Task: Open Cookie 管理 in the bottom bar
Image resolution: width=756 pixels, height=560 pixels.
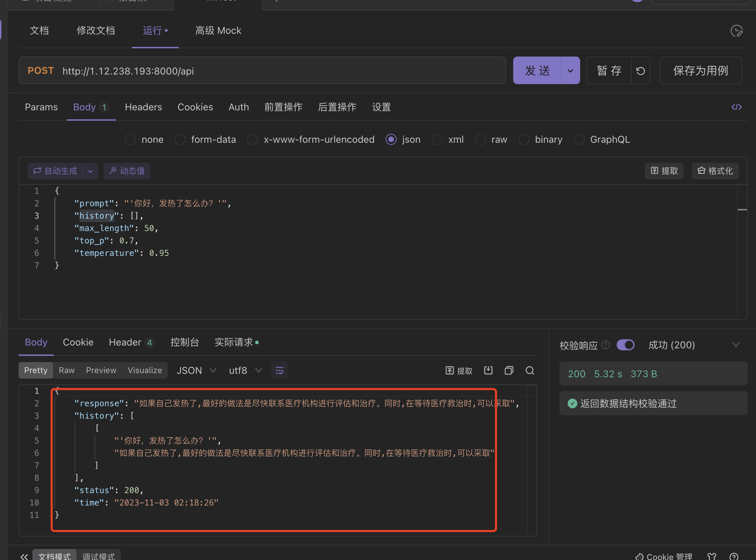Action: 664,556
